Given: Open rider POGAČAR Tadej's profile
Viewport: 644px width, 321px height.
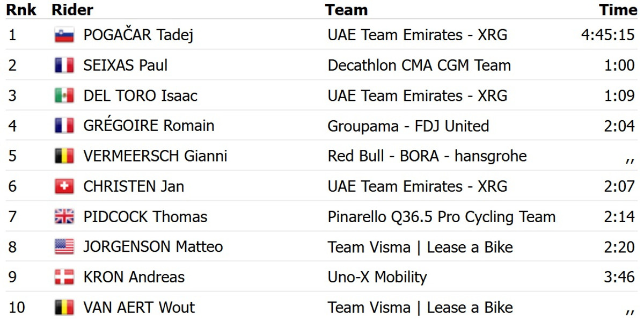Looking at the screenshot, I should (138, 35).
